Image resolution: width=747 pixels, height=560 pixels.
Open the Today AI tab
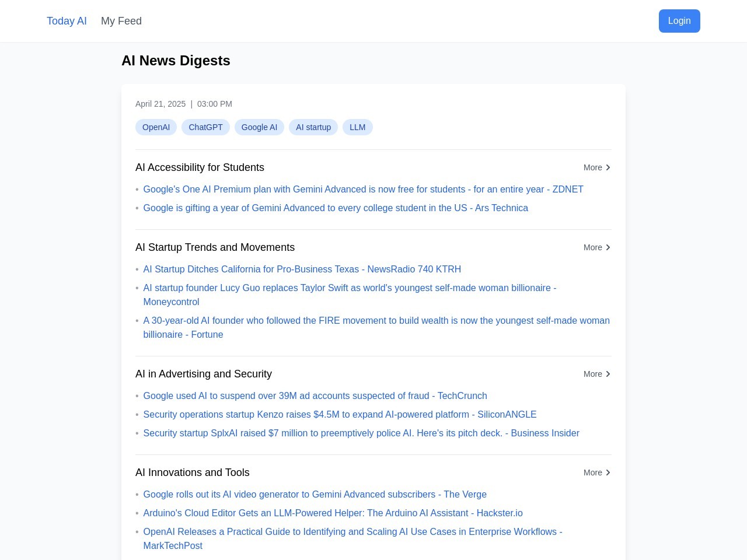pos(67,21)
